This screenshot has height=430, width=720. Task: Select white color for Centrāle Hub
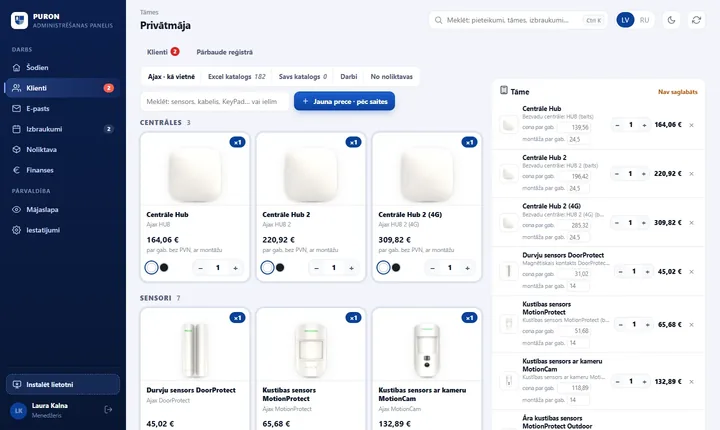[x=152, y=267]
